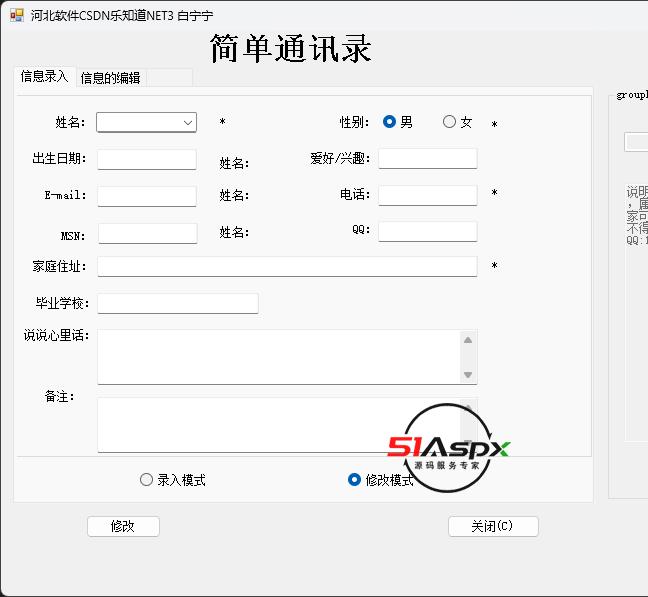Screen dimensions: 648x597
Task: Focus the E-mail text box
Action: point(147,196)
